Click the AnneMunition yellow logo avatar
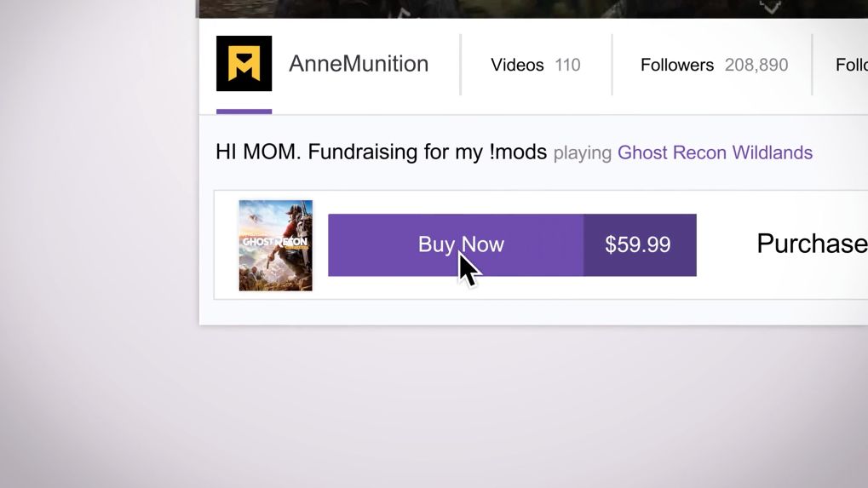 244,64
